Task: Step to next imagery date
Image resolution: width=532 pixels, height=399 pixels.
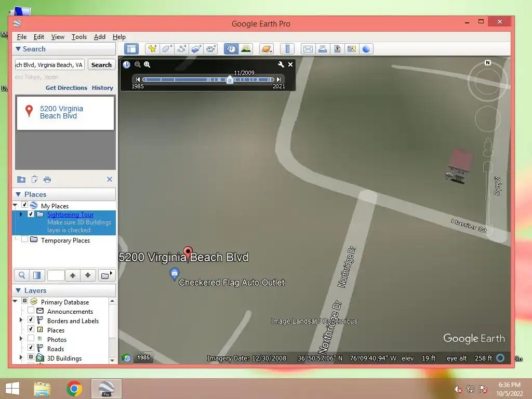Action: (278, 79)
